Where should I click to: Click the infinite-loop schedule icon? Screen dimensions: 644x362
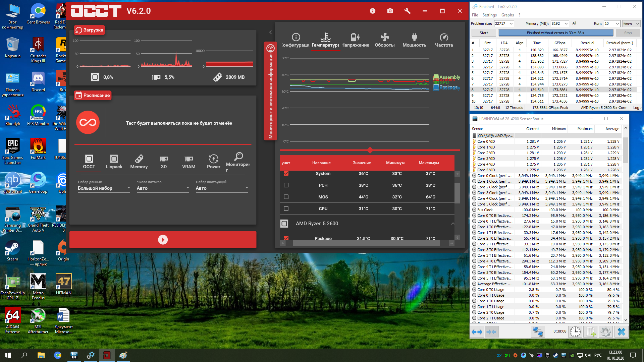[88, 122]
